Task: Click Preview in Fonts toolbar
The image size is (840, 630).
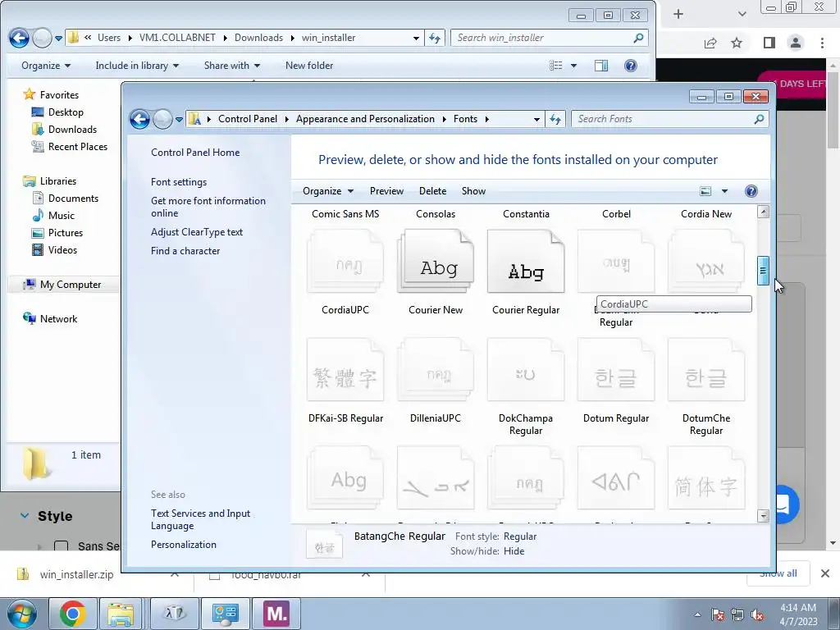Action: (386, 191)
